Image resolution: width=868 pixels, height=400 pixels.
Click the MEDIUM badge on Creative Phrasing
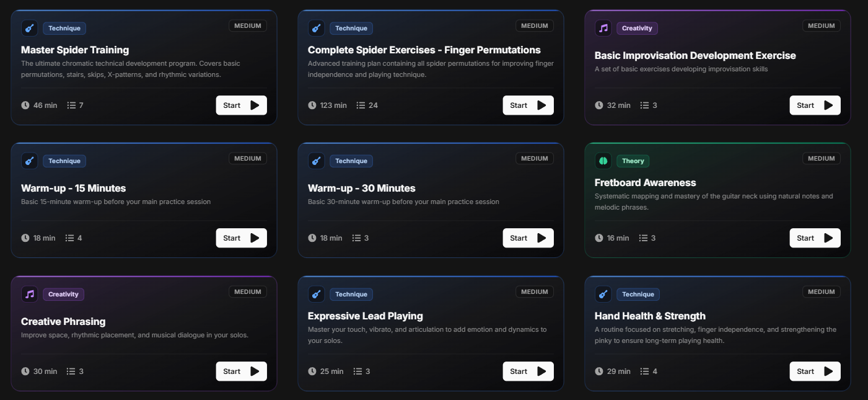(x=247, y=291)
